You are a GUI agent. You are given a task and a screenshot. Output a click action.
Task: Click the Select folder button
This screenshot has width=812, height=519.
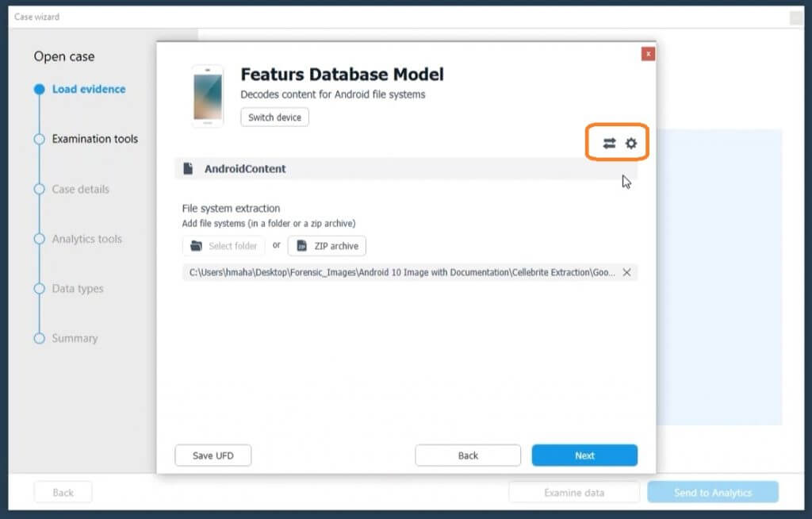(224, 246)
